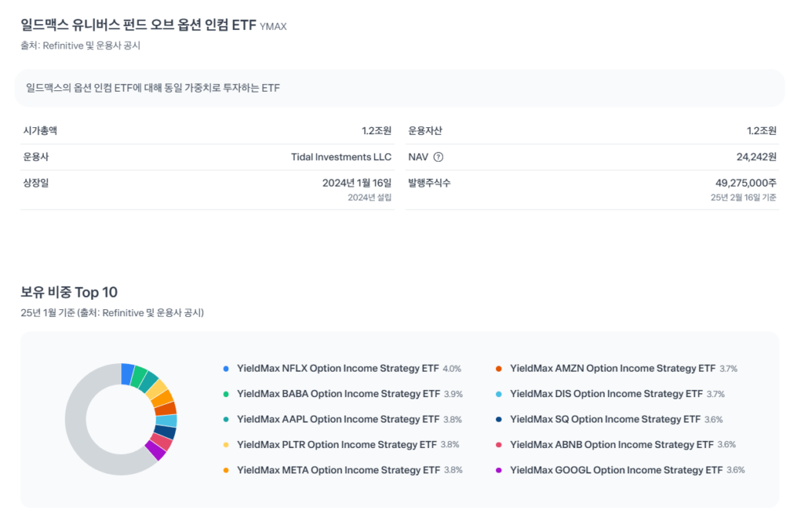Click the YieldMax GOOGL Option Income Strategy ETF label
The image size is (790, 532).
click(616, 470)
